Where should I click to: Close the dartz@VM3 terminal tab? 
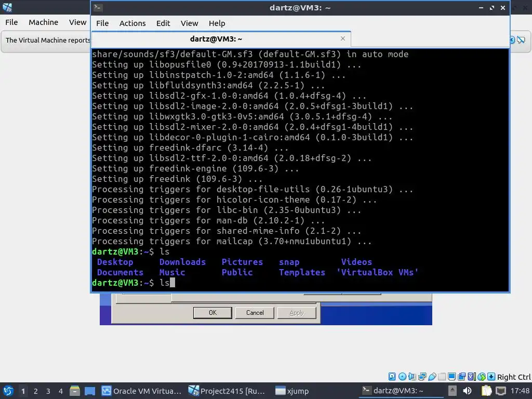[343, 38]
